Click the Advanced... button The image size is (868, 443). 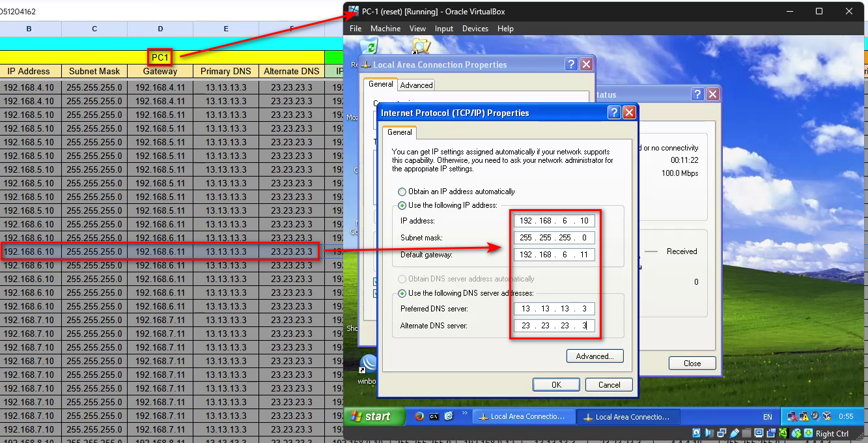(595, 356)
